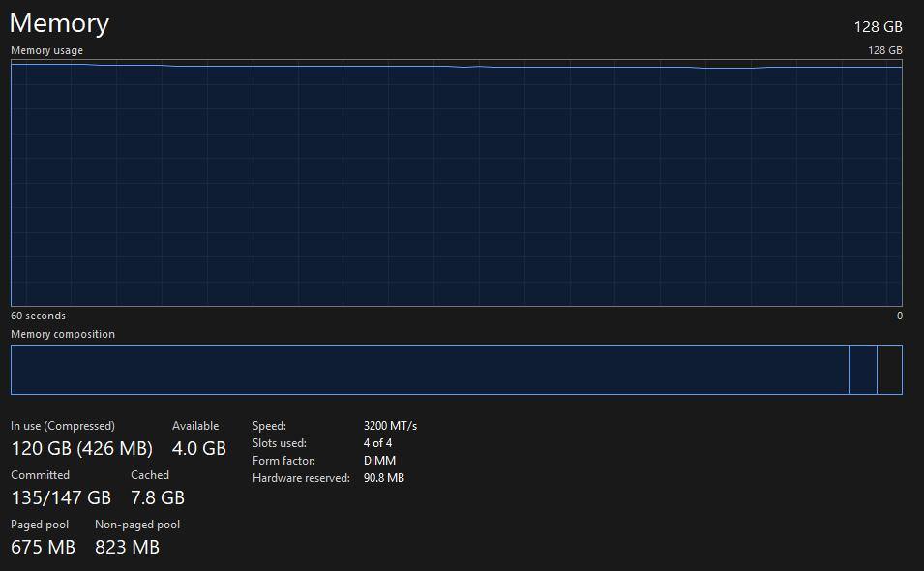924x571 pixels.
Task: Click the 3200 MT/s speed value
Action: [x=390, y=426]
